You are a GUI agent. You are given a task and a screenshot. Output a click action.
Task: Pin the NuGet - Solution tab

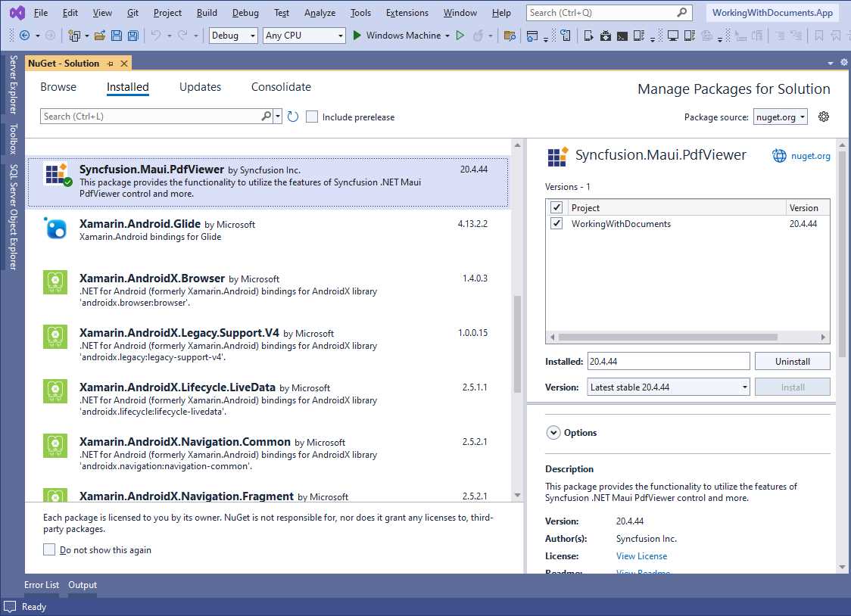111,64
